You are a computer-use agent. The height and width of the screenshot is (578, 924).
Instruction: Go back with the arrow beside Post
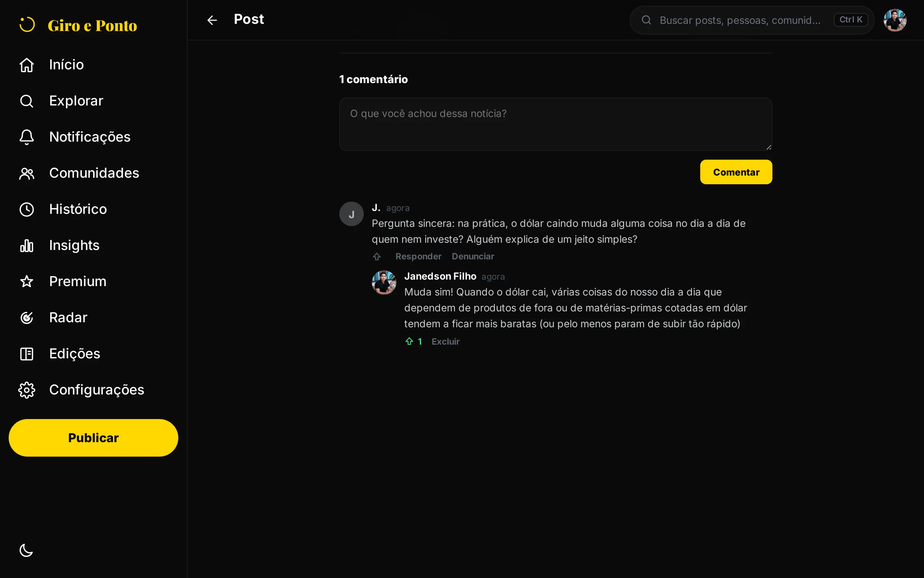coord(212,20)
